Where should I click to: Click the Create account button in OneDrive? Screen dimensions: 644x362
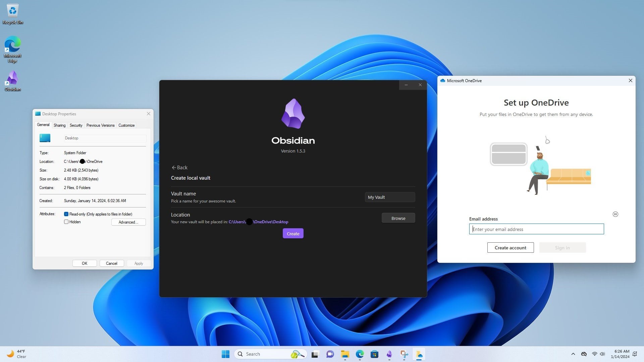tap(510, 247)
